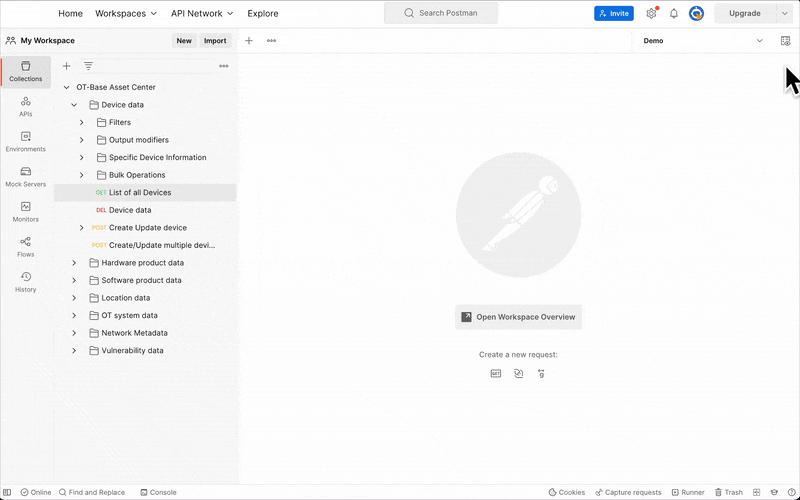Click the Invite button
This screenshot has width=800, height=500.
[614, 14]
